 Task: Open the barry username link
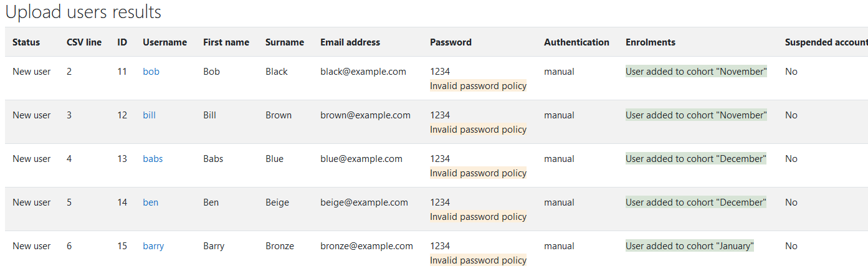tap(153, 246)
